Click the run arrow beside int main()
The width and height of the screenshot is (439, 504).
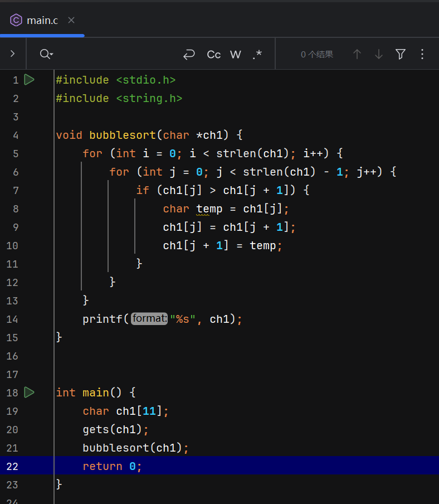tap(30, 392)
